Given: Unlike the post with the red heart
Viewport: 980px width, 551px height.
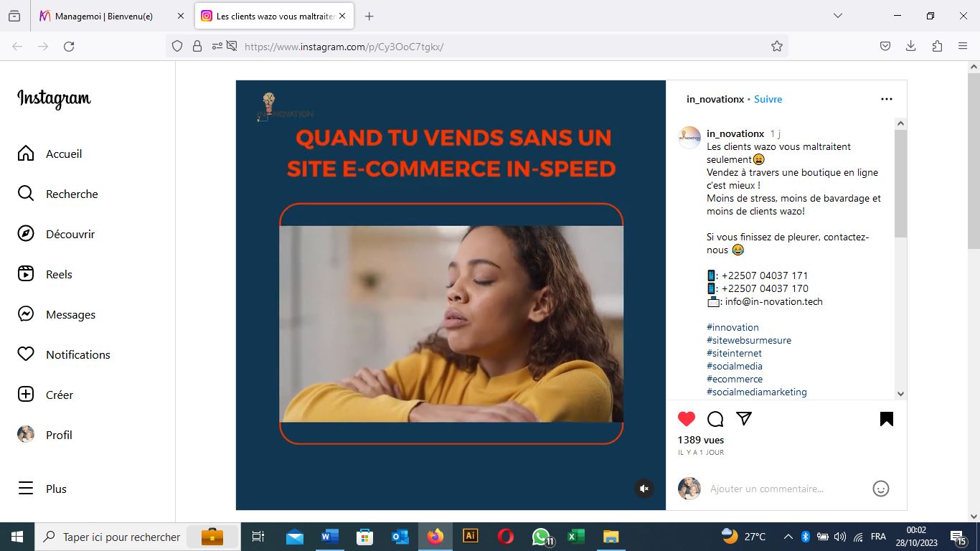Looking at the screenshot, I should 687,419.
